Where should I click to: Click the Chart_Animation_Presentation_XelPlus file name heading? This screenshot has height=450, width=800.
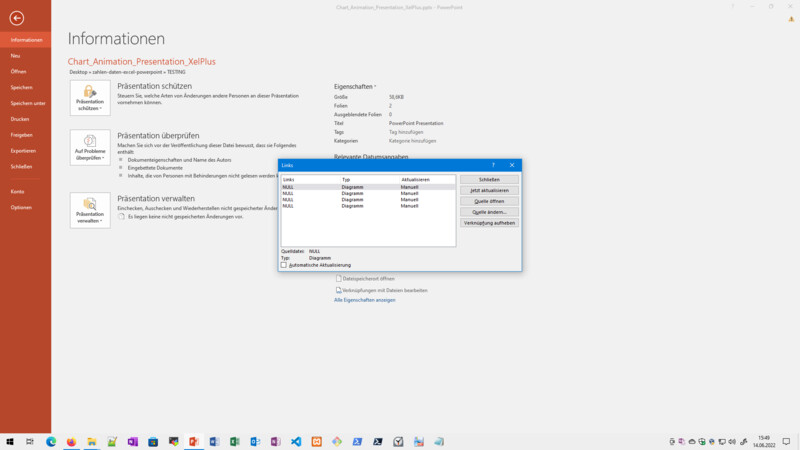pos(141,61)
